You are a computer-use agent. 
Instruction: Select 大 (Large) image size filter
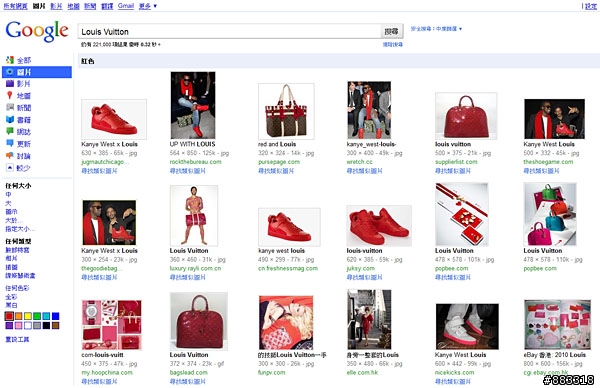pos(8,203)
